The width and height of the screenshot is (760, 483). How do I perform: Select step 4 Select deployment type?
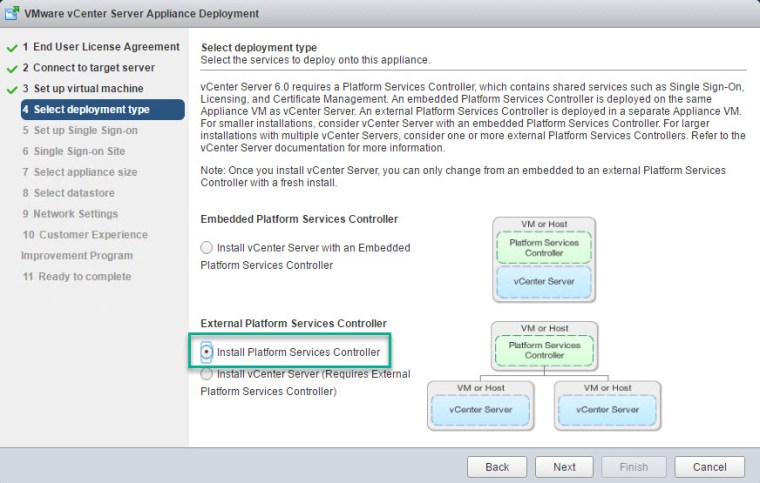click(92, 110)
